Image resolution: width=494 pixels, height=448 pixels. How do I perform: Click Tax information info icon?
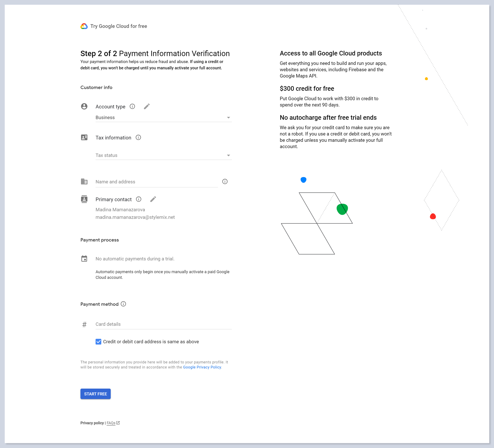point(138,137)
